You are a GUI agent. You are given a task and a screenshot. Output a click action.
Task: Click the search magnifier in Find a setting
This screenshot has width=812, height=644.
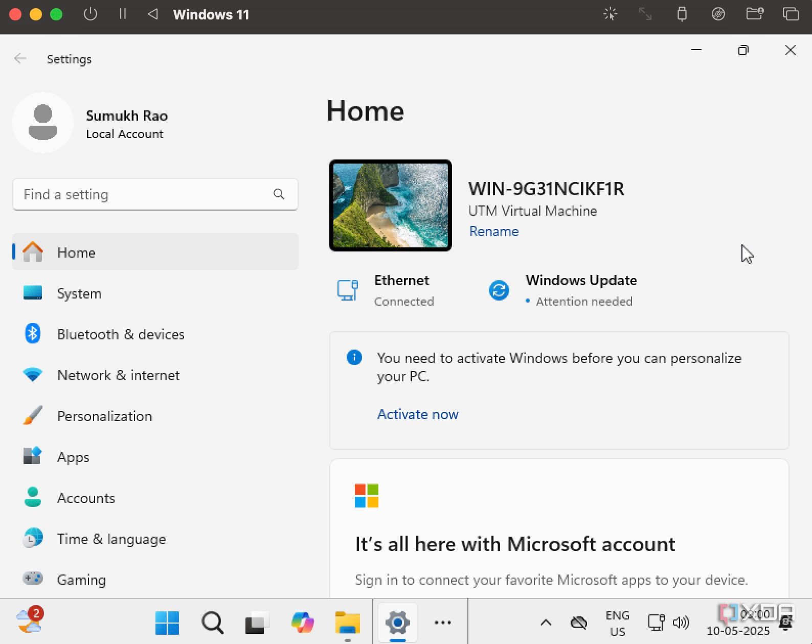279,194
